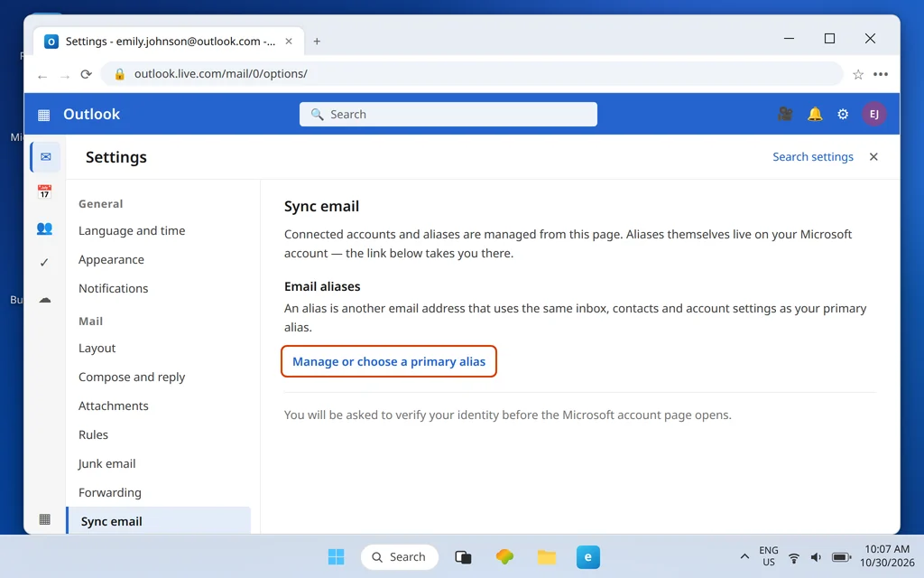924x578 pixels.
Task: Open the OneDrive cloud icon
Action: (x=45, y=300)
